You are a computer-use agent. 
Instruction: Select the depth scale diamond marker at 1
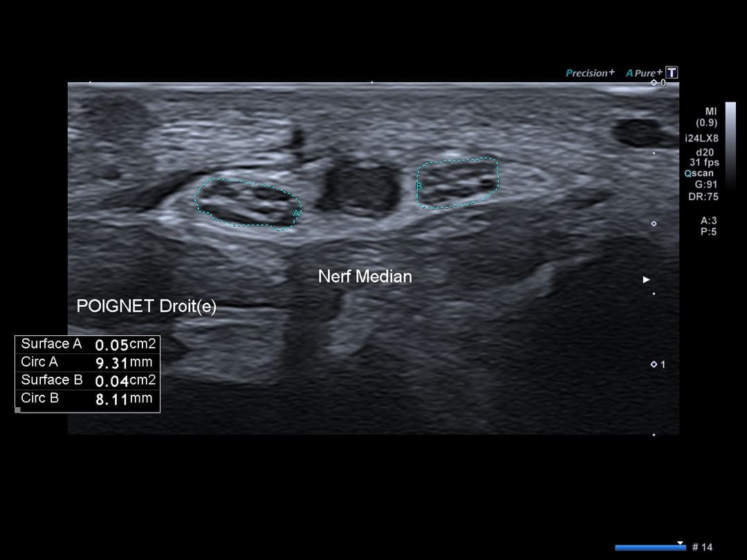pyautogui.click(x=654, y=364)
